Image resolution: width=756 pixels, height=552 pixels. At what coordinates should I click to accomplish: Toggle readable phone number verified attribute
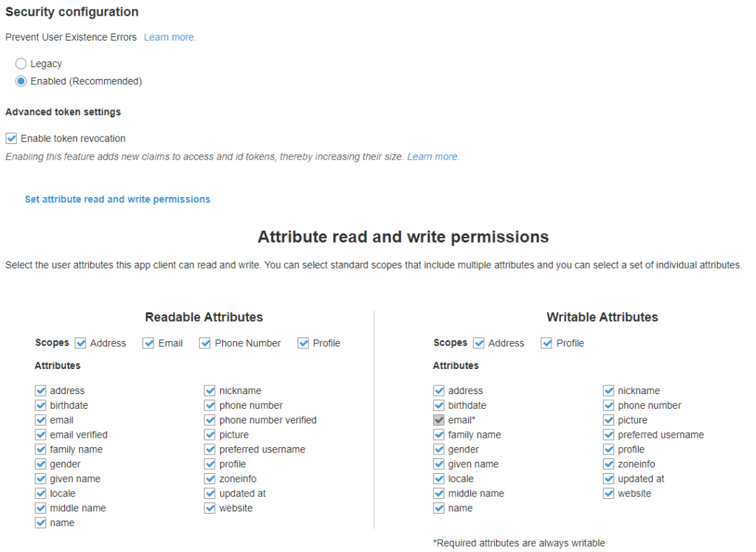pos(210,420)
